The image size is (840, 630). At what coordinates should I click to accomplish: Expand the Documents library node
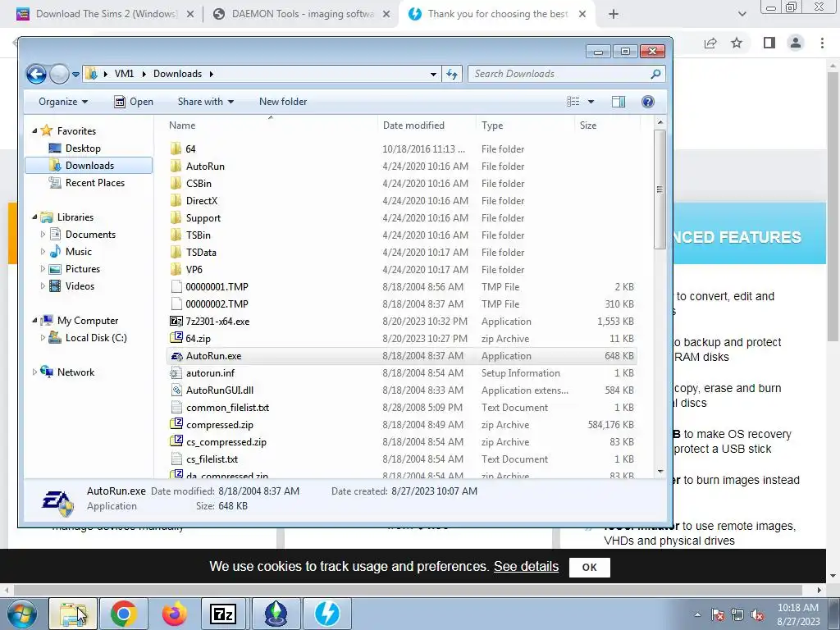tap(43, 234)
